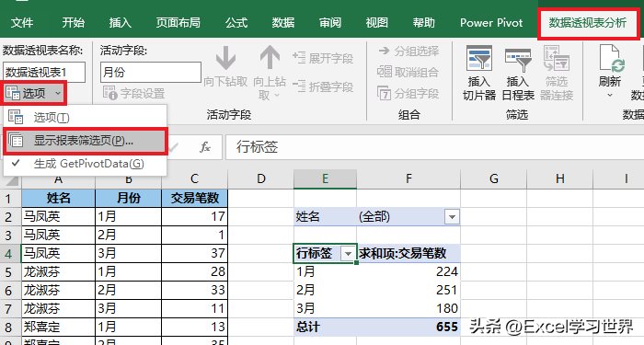644x345 pixels.
Task: Open 字段设置 field settings
Action: coord(134,93)
